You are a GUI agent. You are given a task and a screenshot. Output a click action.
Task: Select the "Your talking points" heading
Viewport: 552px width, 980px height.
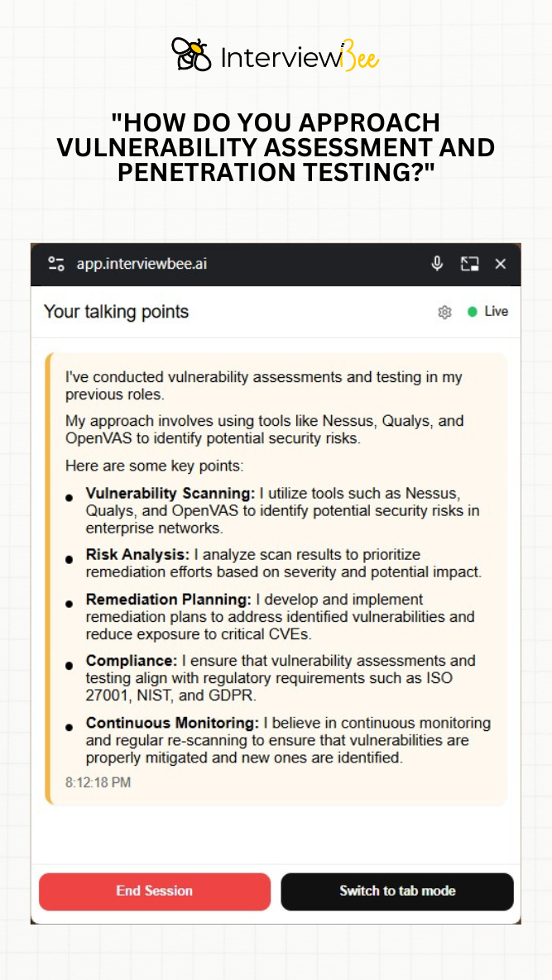click(x=116, y=312)
